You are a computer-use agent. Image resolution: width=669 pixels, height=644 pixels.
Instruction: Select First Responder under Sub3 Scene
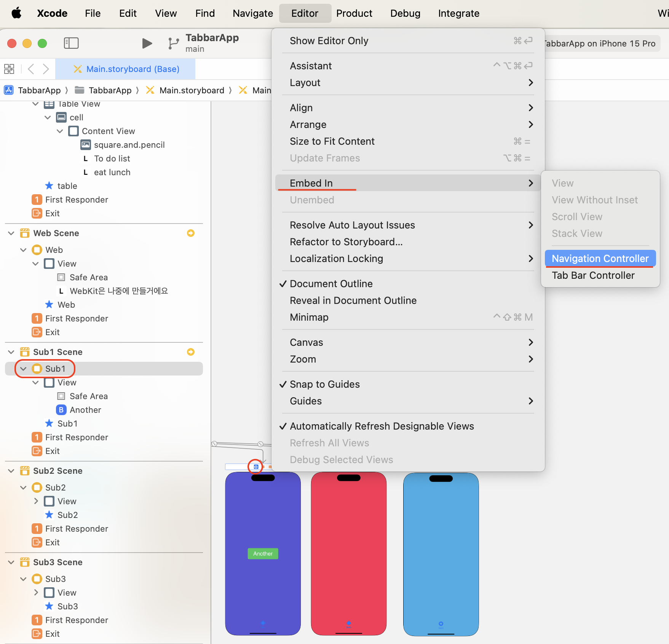click(x=70, y=620)
